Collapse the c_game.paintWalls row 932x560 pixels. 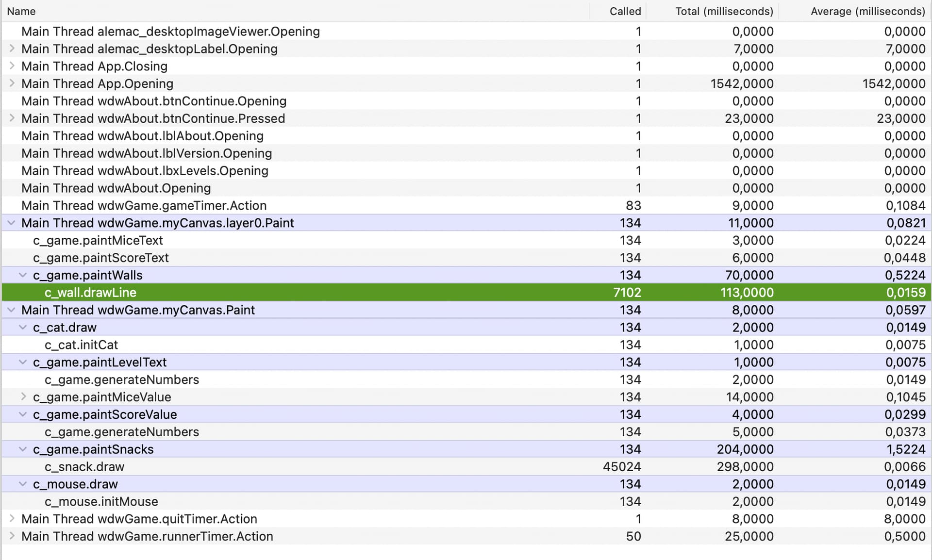tap(23, 275)
